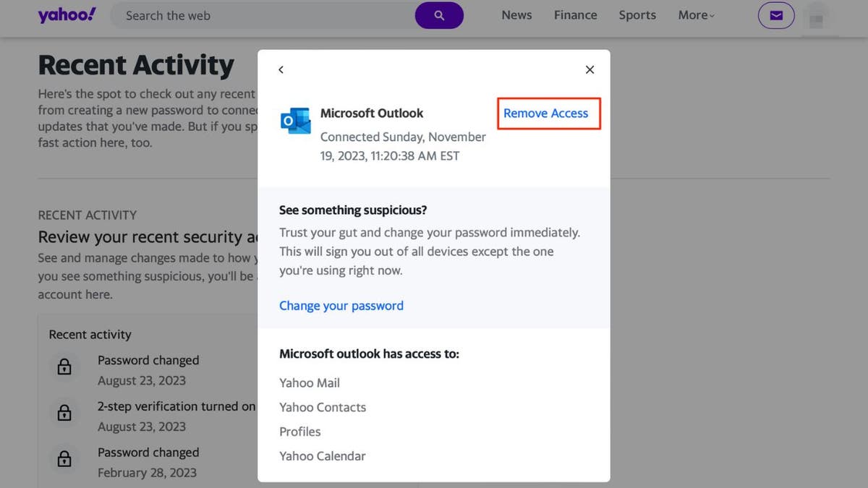Click 'Microsoft outlook has access to:' heading
Viewport: 868px width, 488px height.
pyautogui.click(x=370, y=354)
